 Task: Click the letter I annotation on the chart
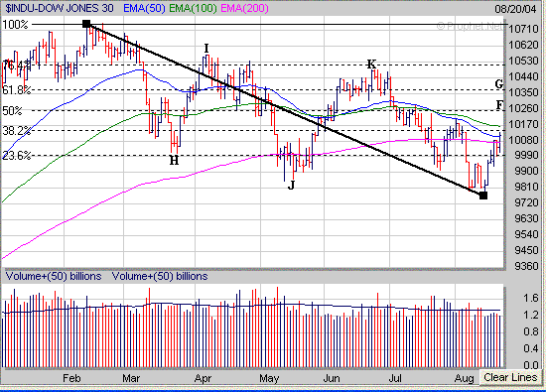tap(206, 48)
